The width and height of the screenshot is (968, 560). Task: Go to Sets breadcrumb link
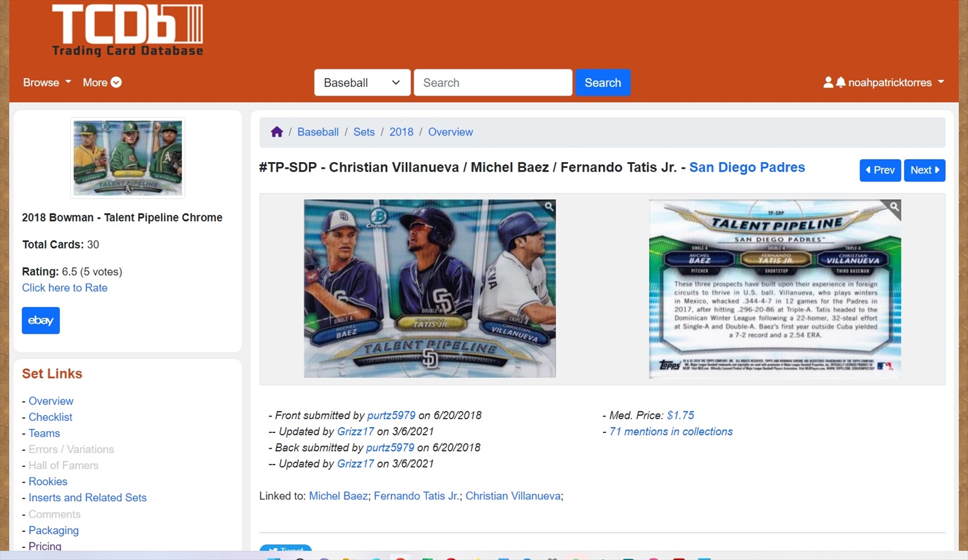coord(364,132)
